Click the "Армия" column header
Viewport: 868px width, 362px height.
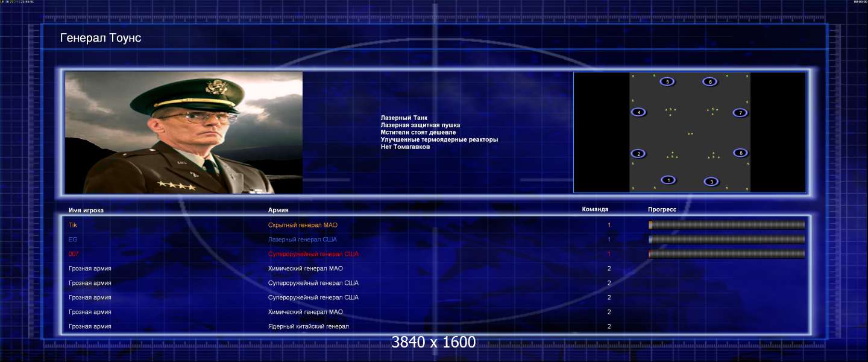pos(278,210)
